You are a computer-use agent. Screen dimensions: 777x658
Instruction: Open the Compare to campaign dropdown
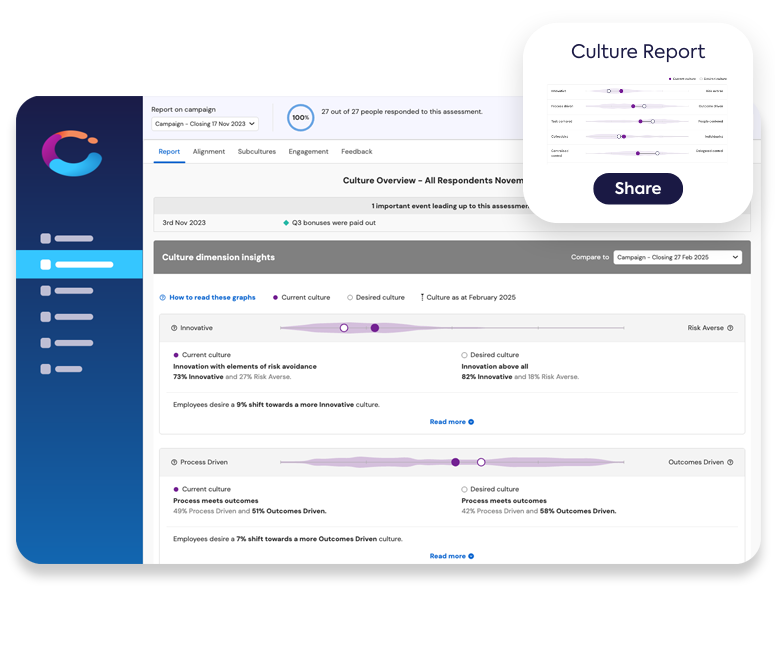tap(677, 257)
